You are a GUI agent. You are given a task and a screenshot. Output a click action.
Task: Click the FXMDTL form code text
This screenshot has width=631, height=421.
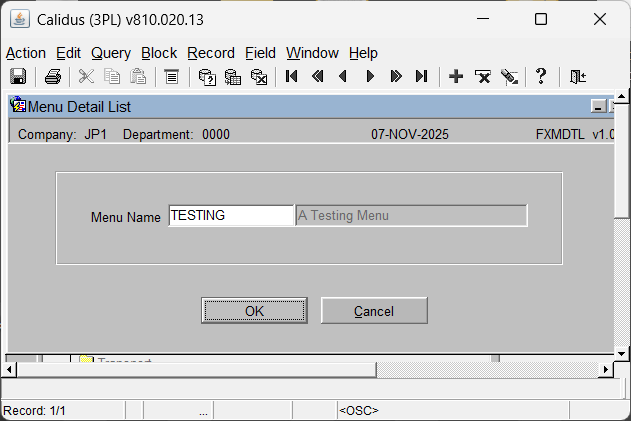pos(560,134)
